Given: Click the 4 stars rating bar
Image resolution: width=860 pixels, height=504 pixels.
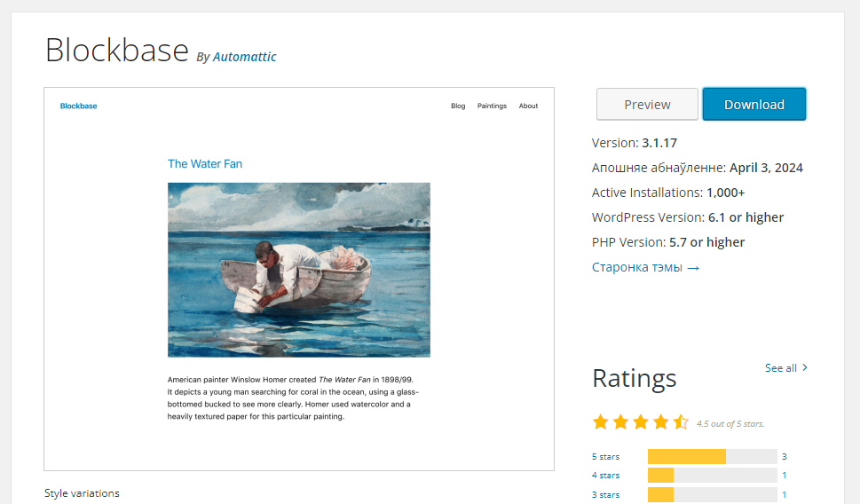Looking at the screenshot, I should [x=712, y=476].
